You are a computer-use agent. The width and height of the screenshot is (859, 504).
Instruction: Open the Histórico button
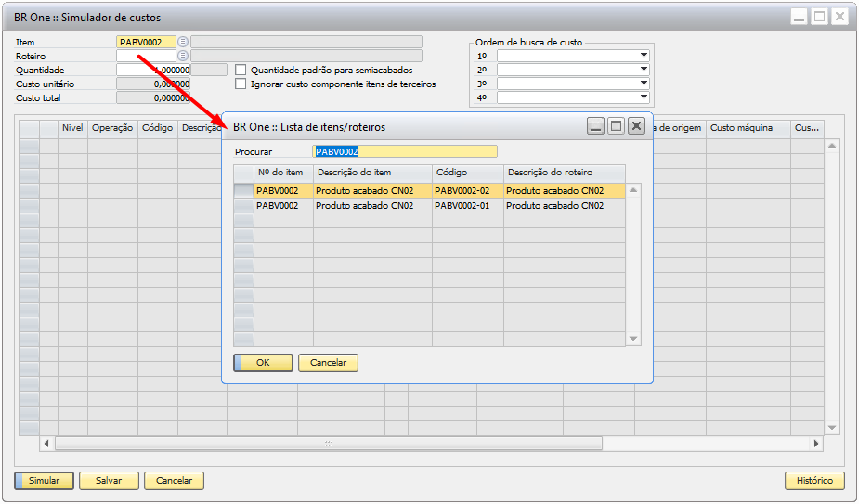tap(814, 481)
